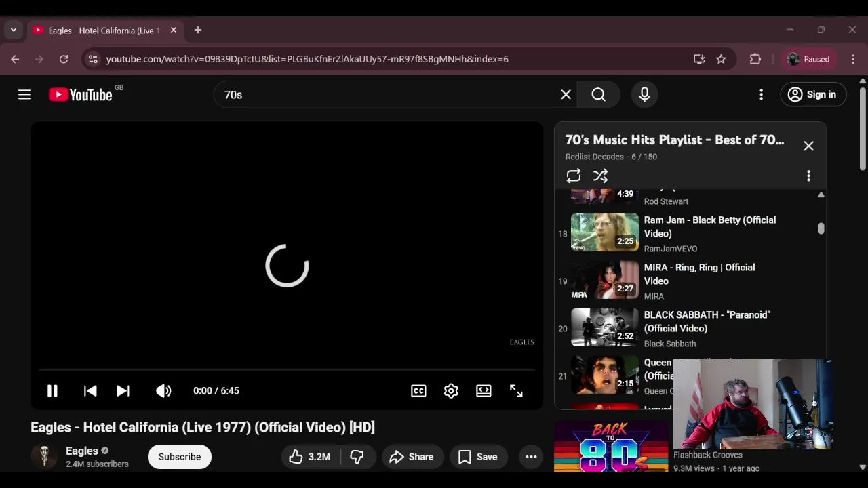Open Back to 80s video thumbnail
Viewport: 868px width, 488px height.
(610, 446)
